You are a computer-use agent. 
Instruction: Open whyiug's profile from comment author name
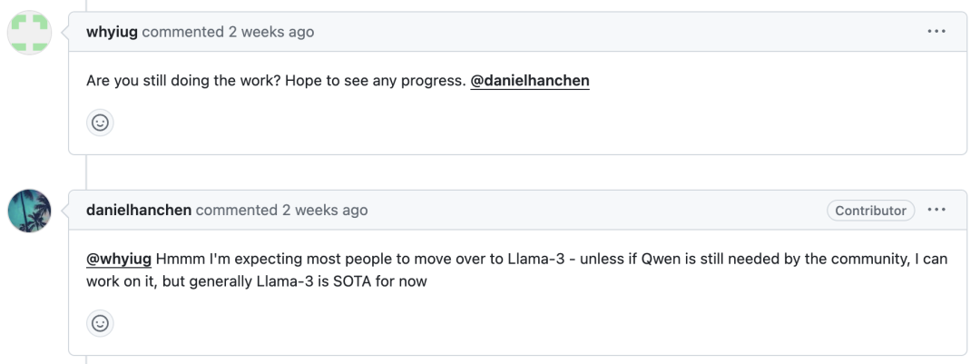pos(112,32)
